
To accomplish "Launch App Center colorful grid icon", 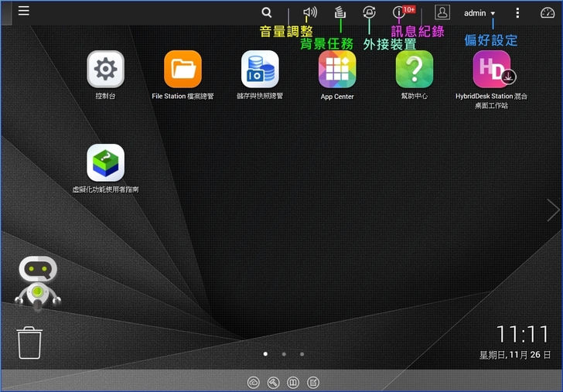I will coord(337,69).
